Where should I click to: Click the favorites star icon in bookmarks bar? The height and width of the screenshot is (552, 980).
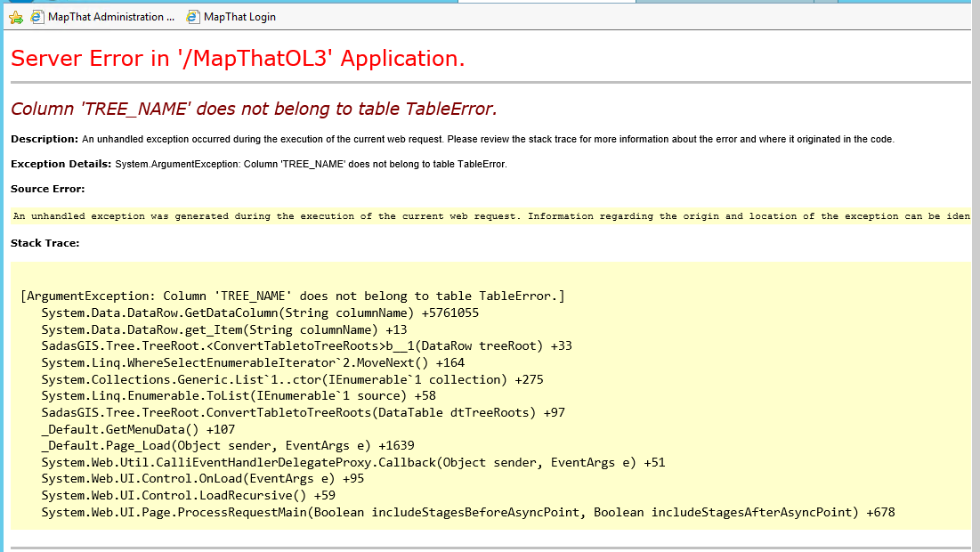pos(16,18)
